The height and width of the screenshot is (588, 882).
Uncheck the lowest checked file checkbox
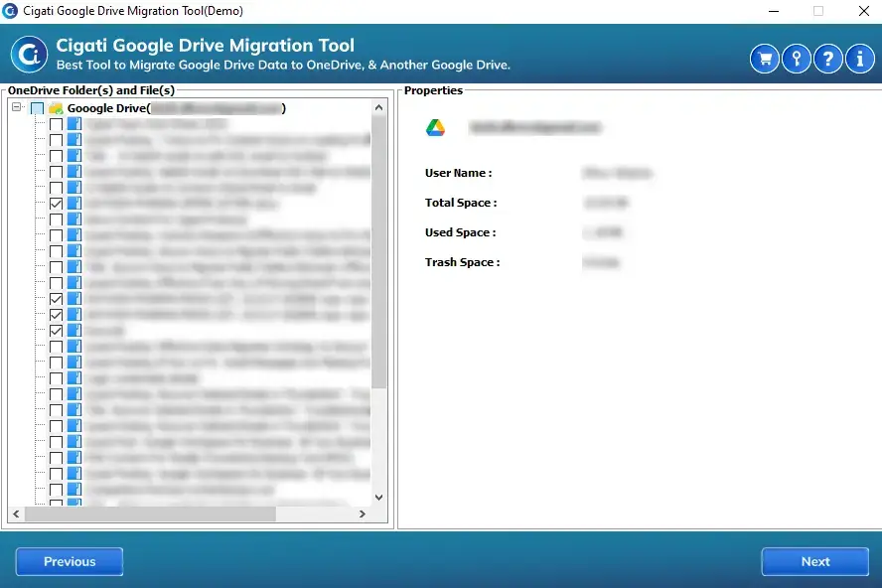56,331
